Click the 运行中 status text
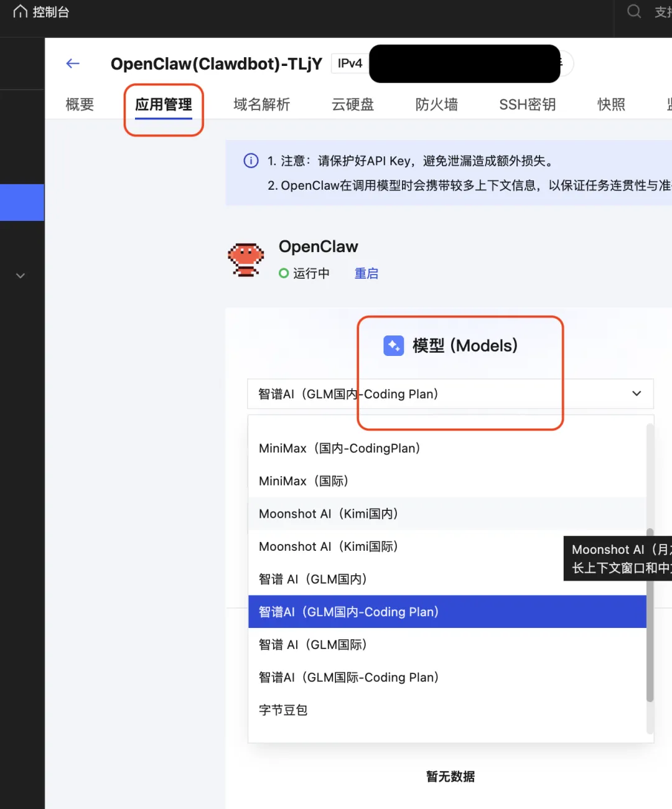This screenshot has height=809, width=672. 311,273
